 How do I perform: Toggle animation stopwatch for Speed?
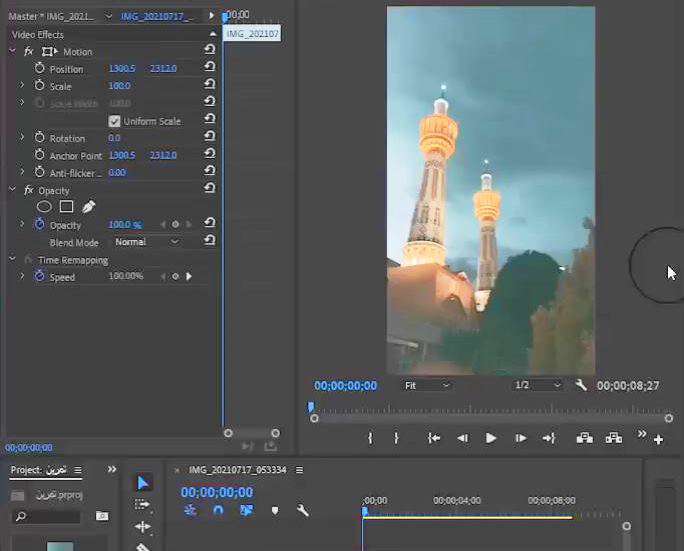click(x=40, y=276)
